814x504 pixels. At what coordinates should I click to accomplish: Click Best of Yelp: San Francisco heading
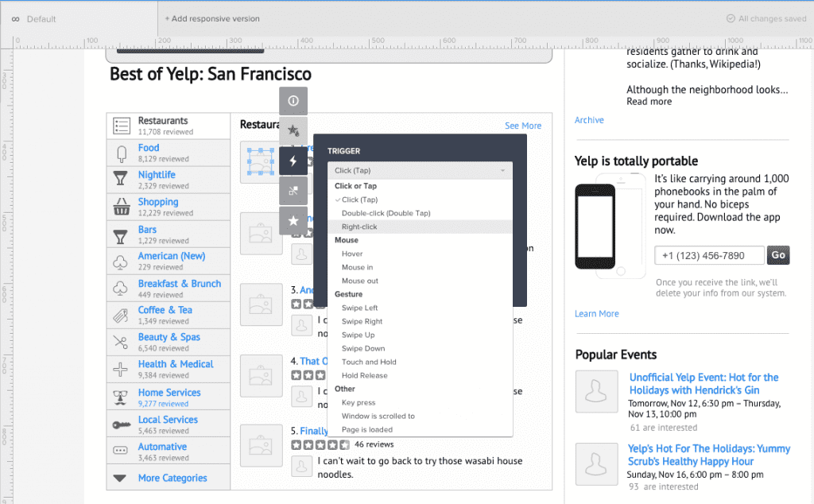[x=210, y=74]
